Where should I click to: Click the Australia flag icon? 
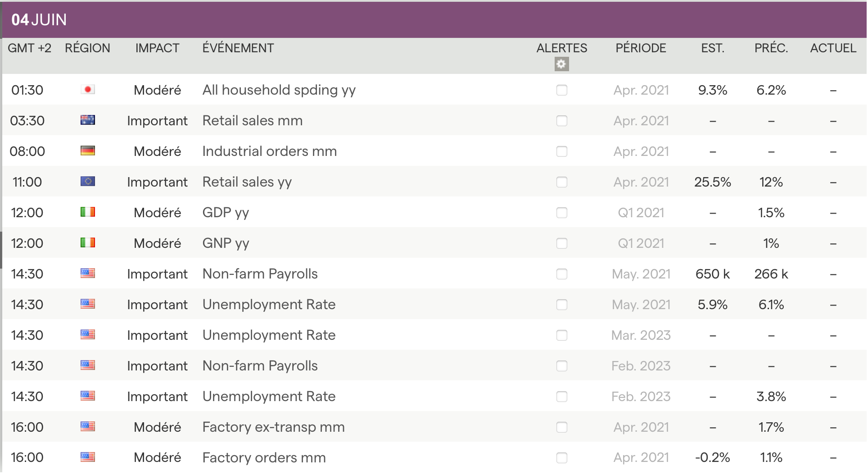pyautogui.click(x=88, y=120)
